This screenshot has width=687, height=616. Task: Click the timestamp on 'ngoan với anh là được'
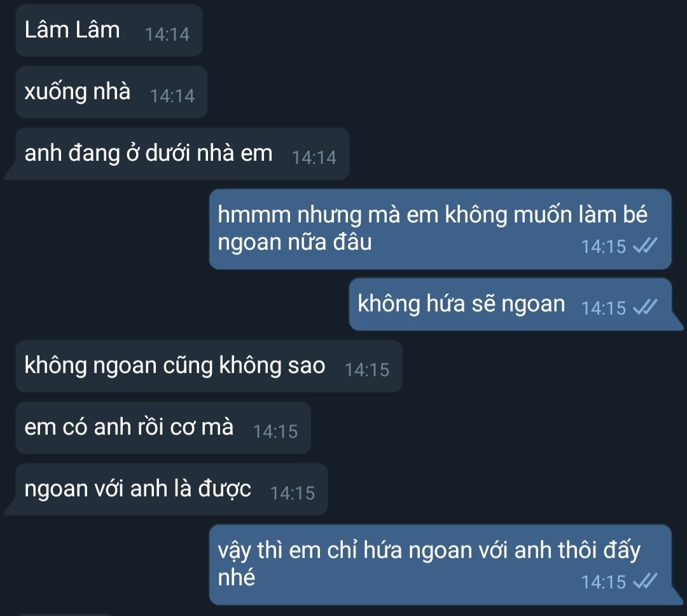coord(293,493)
